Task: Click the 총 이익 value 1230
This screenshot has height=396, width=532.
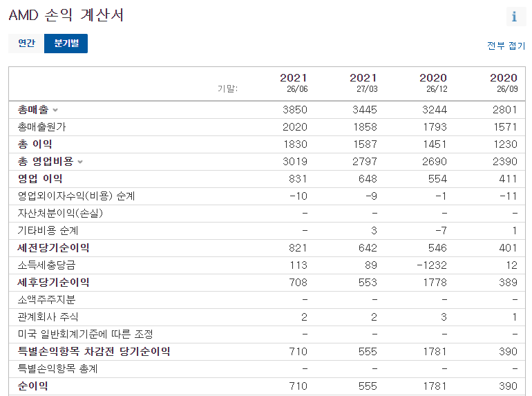Action: [x=505, y=144]
